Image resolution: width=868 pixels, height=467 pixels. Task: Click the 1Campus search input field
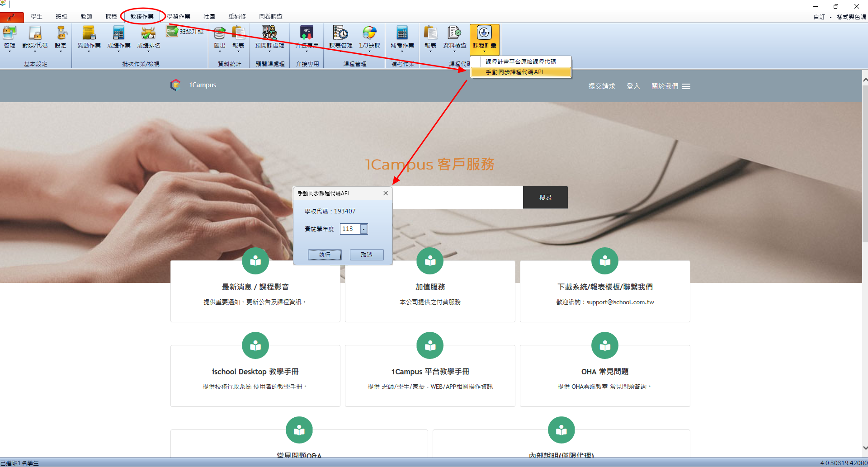pyautogui.click(x=458, y=198)
